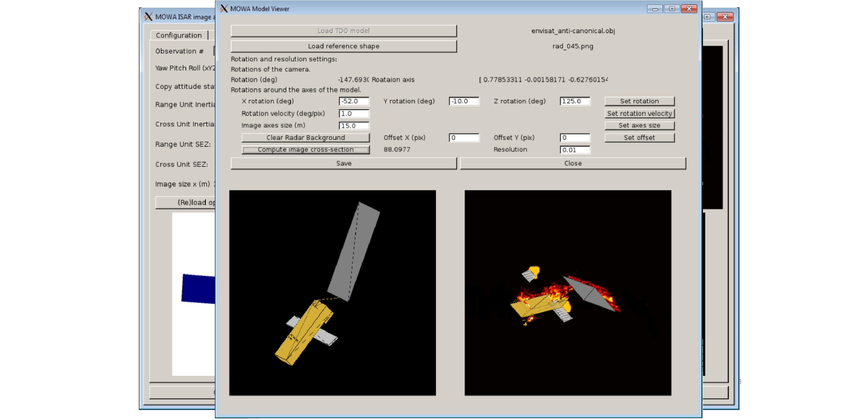The width and height of the screenshot is (868, 420).
Task: Click the 3D model render view
Action: pyautogui.click(x=332, y=293)
